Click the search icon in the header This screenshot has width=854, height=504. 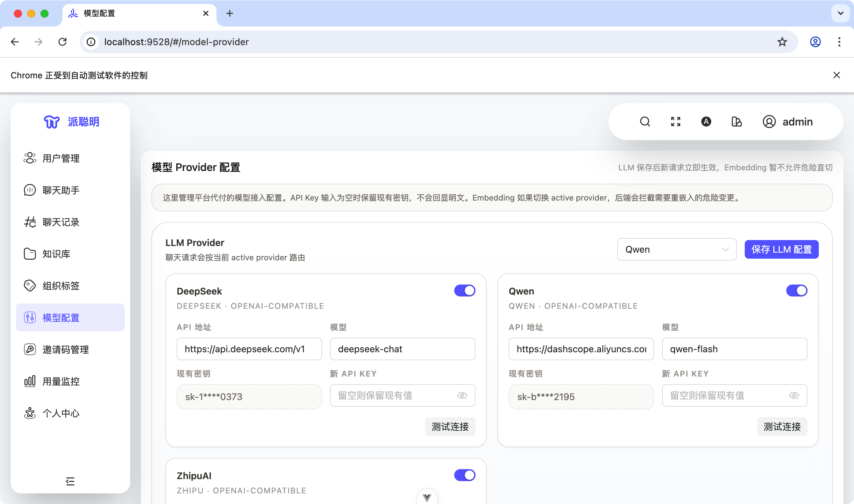(645, 122)
